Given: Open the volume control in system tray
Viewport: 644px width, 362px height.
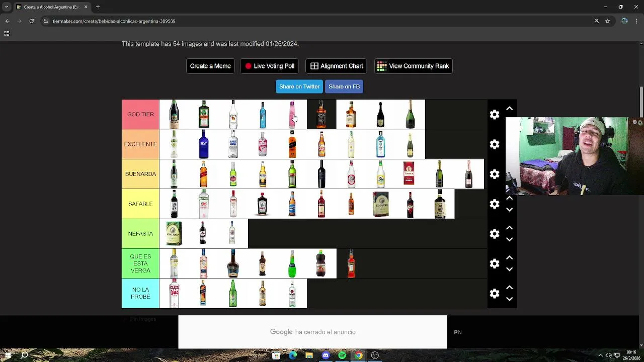Looking at the screenshot, I should coord(608,355).
